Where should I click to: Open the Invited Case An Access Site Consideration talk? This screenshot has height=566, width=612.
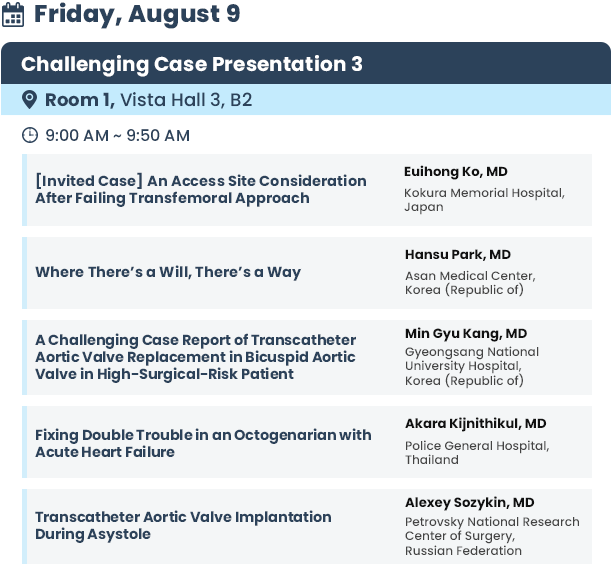coord(201,189)
